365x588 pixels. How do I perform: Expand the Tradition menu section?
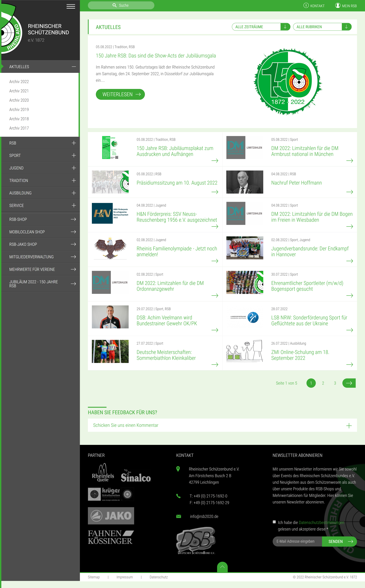tap(74, 180)
